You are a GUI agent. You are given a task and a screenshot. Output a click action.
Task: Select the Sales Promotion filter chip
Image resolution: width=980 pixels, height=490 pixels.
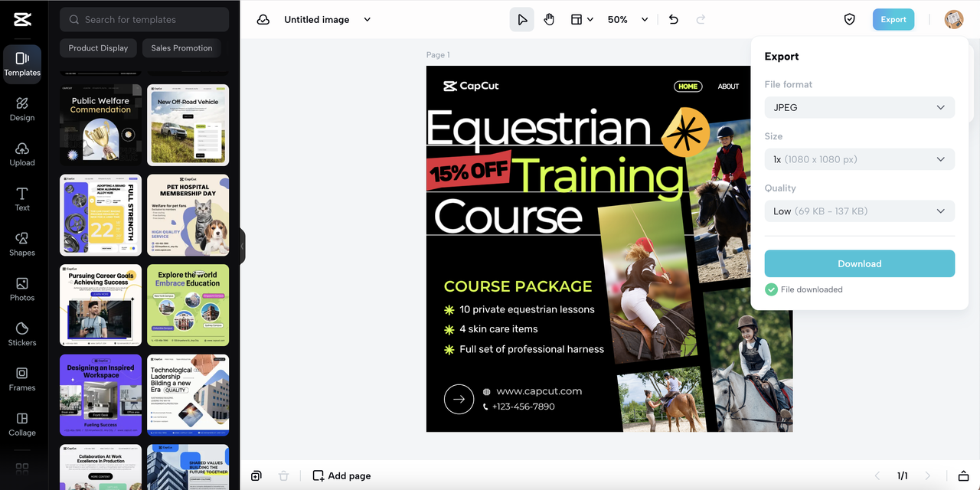pos(181,48)
